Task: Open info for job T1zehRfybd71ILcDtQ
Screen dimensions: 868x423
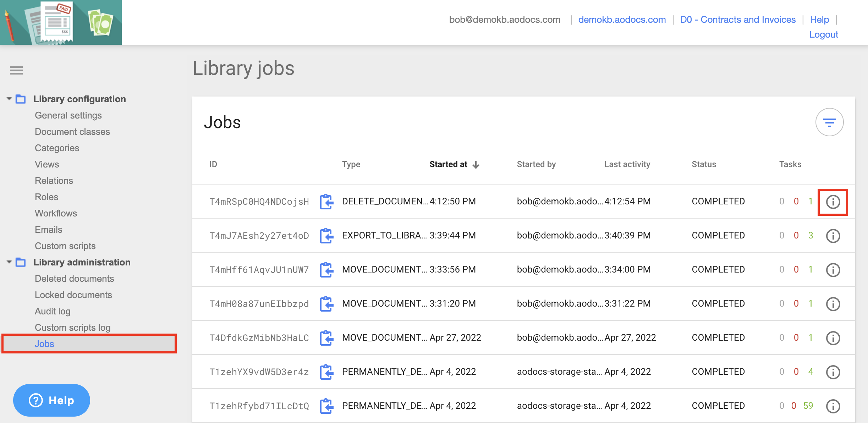Action: point(833,406)
